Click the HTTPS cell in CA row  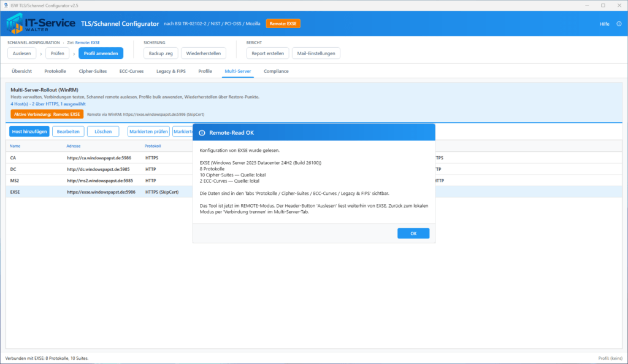click(152, 158)
